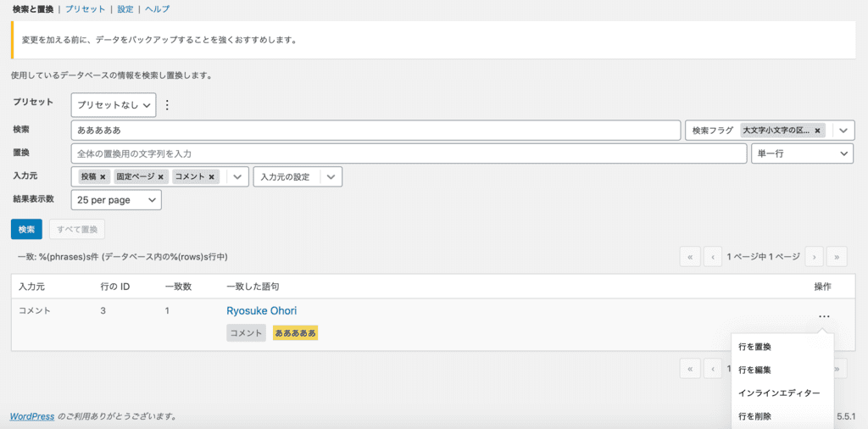
Task: Open the プリセット tab link
Action: point(86,9)
